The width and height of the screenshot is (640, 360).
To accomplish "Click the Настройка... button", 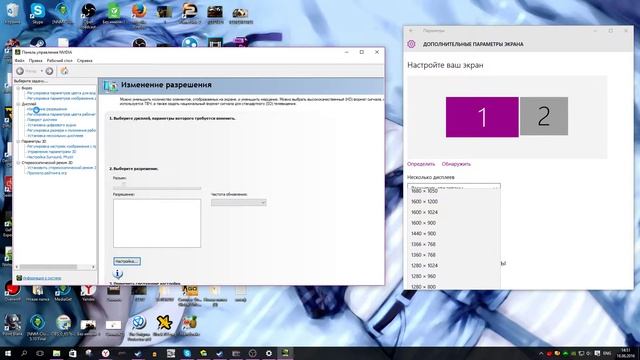I will [x=127, y=261].
